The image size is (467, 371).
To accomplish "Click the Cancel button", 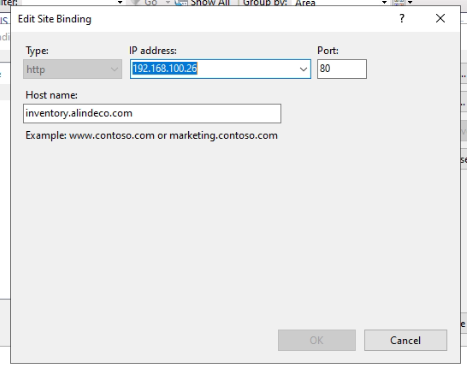I will click(x=405, y=340).
